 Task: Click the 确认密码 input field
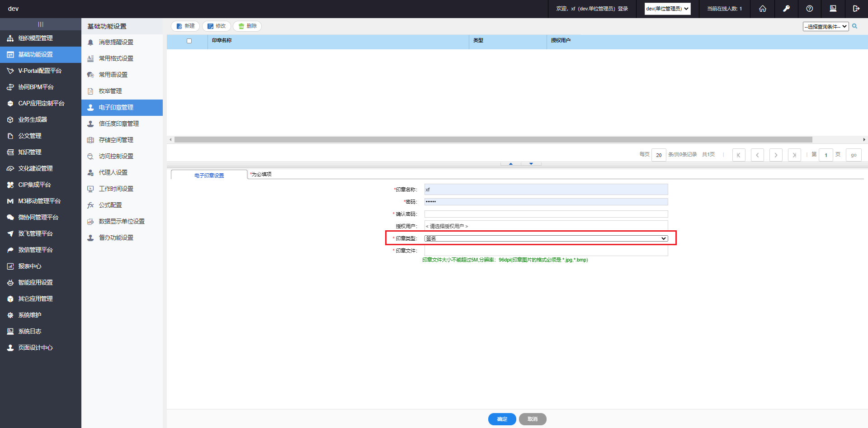[x=546, y=214]
